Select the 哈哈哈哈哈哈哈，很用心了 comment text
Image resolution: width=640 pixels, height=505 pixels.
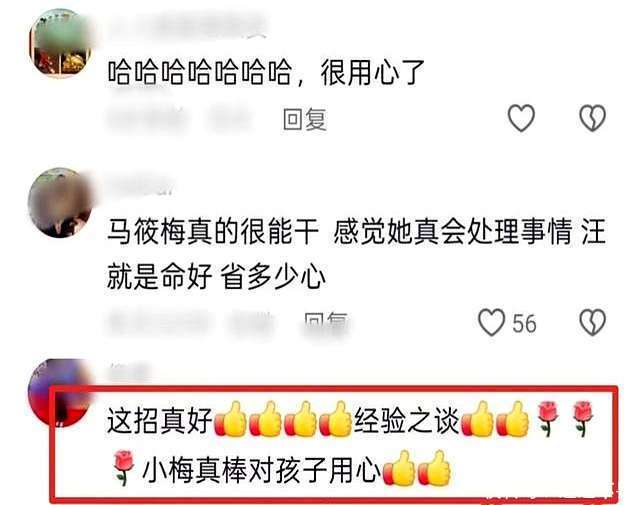point(266,73)
